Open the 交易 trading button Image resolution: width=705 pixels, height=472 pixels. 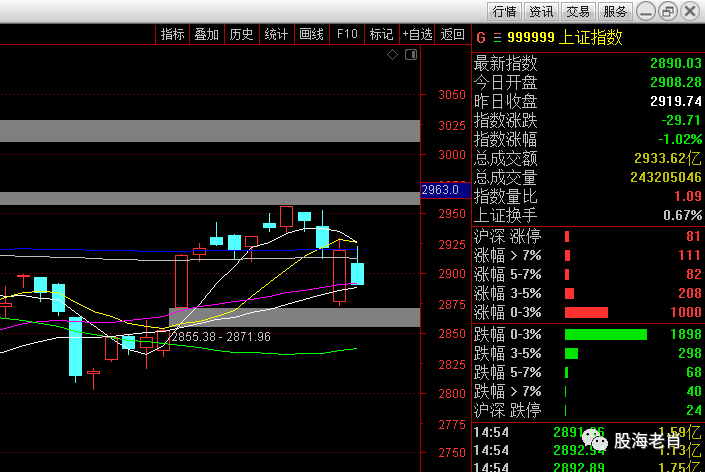click(578, 11)
